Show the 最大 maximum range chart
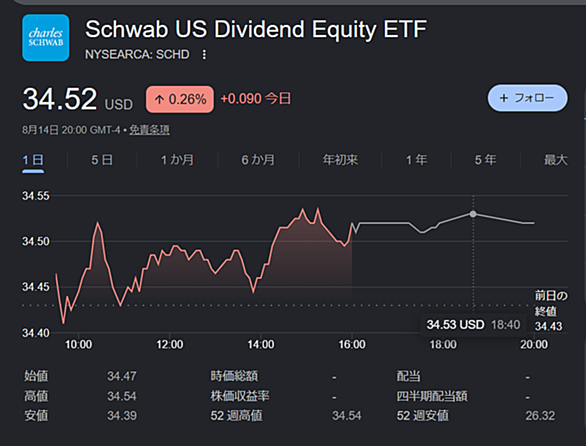This screenshot has width=586, height=446. click(x=555, y=160)
